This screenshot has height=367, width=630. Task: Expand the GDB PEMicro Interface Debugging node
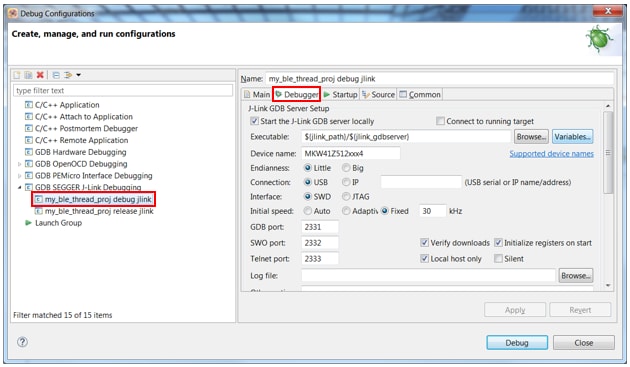pyautogui.click(x=19, y=176)
